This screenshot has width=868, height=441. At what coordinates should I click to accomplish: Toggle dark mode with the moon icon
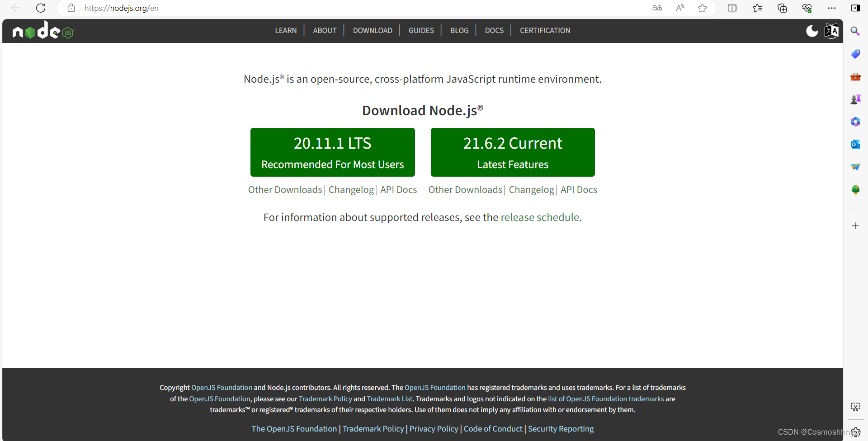click(x=812, y=31)
